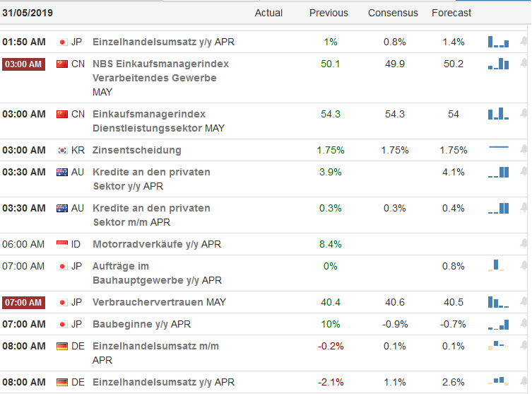Click China flag beside Einkaufsmanagerindex Dienstleistungssektor

tap(62, 115)
